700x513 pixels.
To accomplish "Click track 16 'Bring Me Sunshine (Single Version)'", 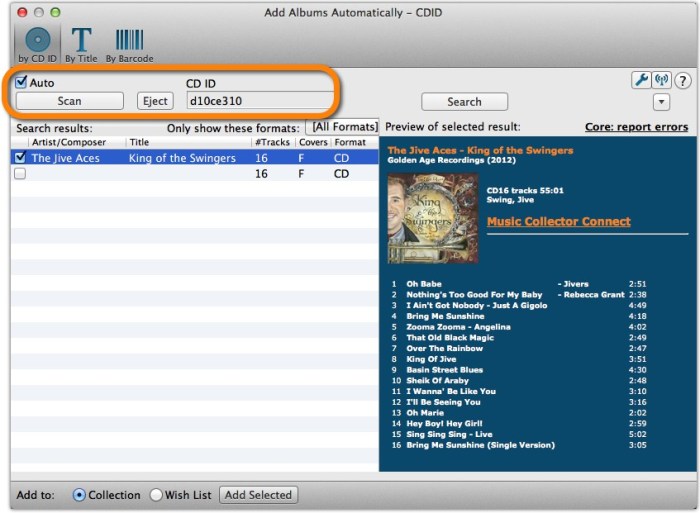I will pos(481,445).
